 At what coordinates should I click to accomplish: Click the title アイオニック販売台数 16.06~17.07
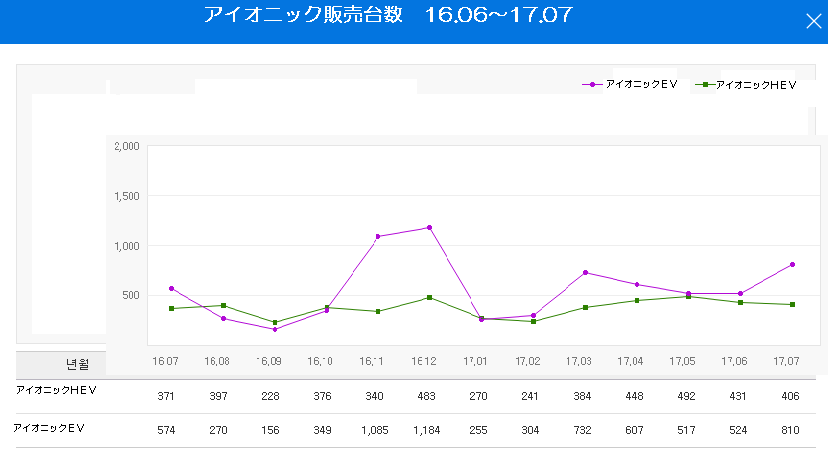[x=388, y=14]
